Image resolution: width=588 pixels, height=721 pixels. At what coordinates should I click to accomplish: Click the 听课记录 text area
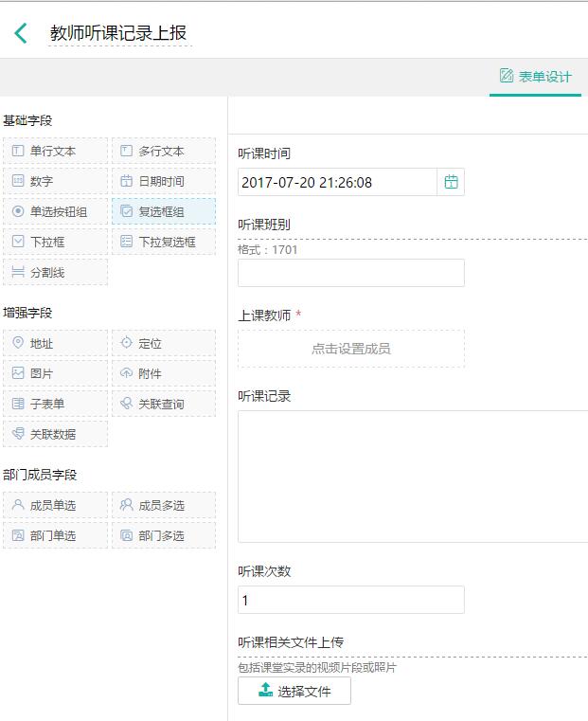pyautogui.click(x=413, y=477)
